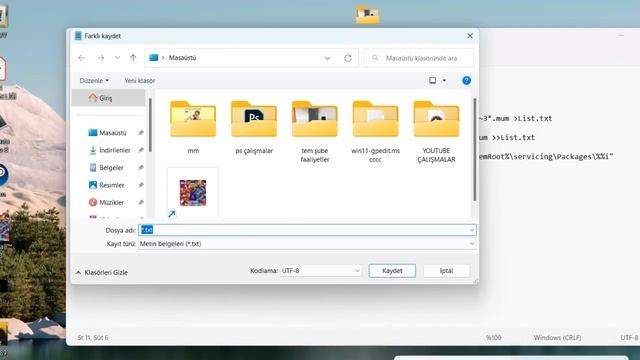Expand the Dosya adı dropdown arrow
Image resolution: width=640 pixels, height=360 pixels.
(472, 230)
